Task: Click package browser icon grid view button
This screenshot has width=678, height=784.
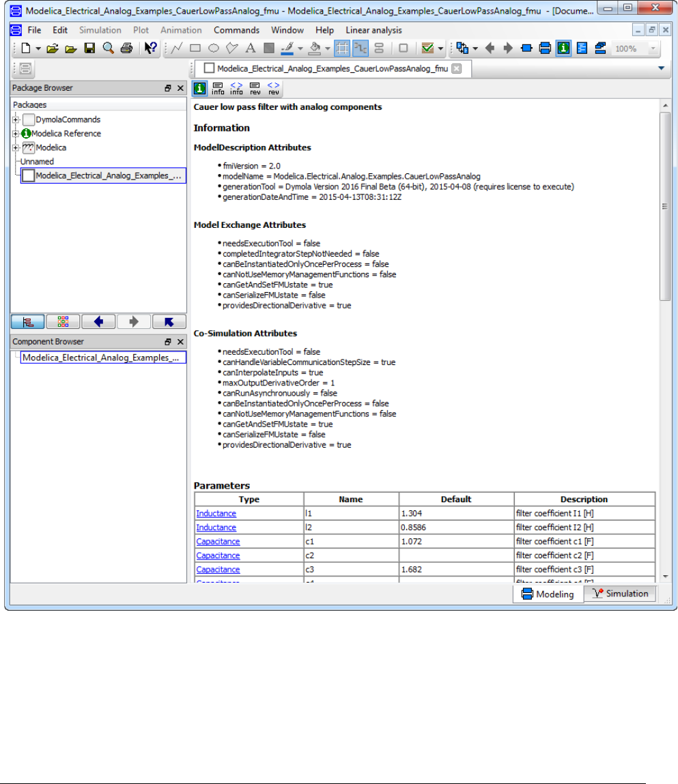Action: (63, 321)
